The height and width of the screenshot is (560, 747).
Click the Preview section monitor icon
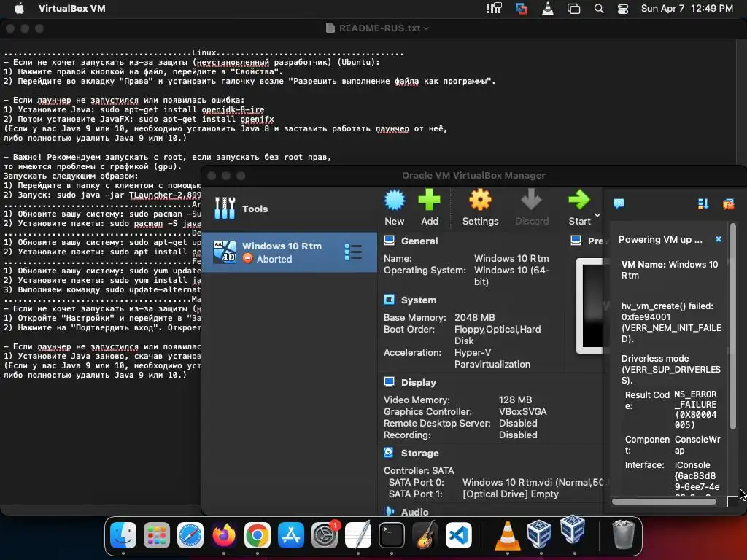tap(576, 240)
